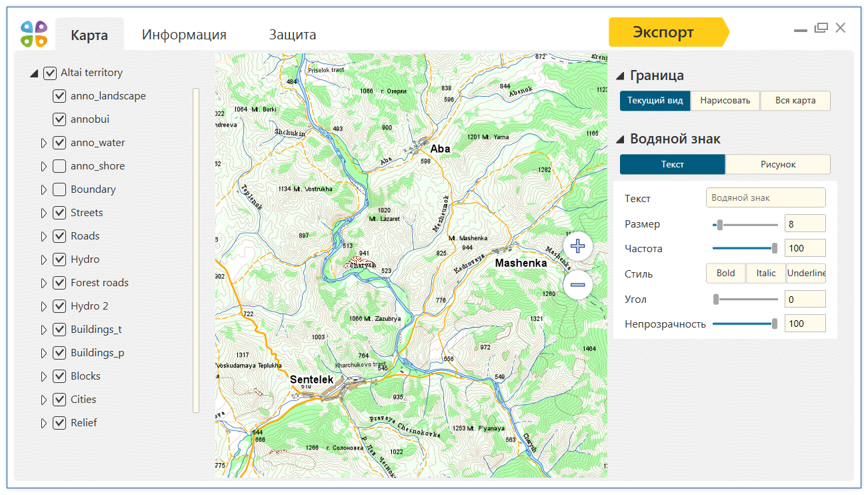Click the layer tree vertical scrollbar

point(196,250)
